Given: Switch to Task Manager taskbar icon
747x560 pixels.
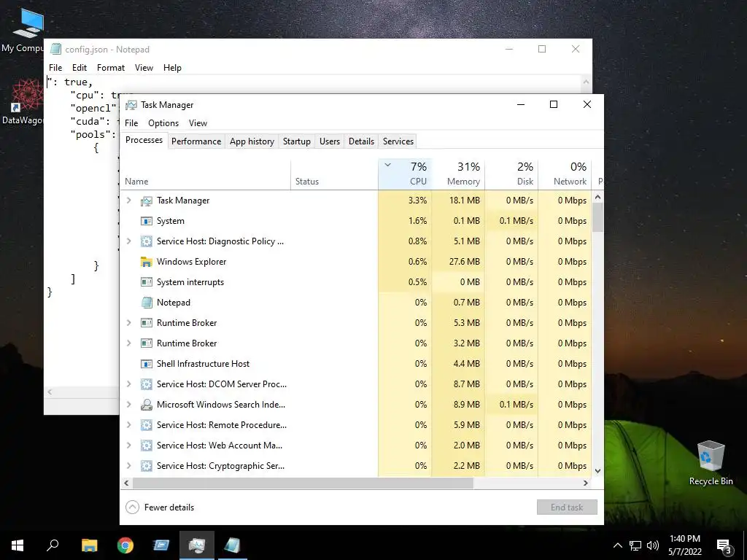Looking at the screenshot, I should tap(196, 545).
